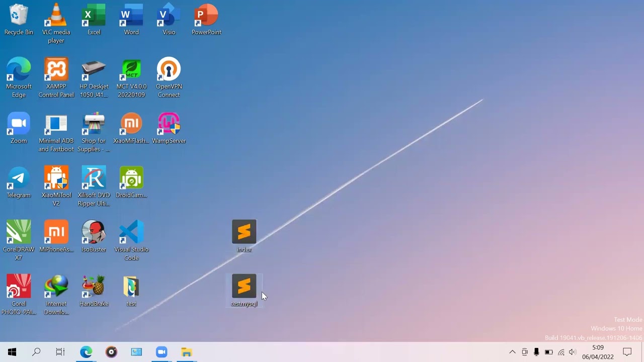This screenshot has width=644, height=362.
Task: Select the XiaoMiTool V2 shortcut
Action: pyautogui.click(x=56, y=187)
